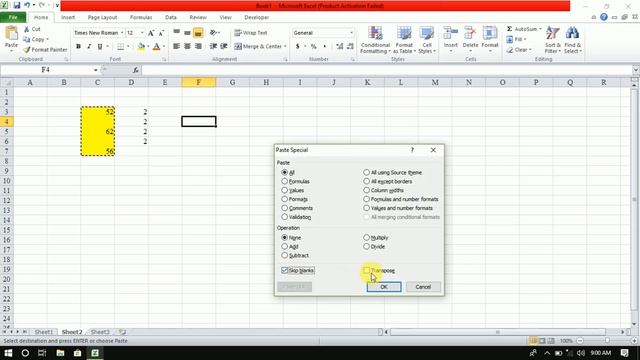Open the Fill dropdown
Viewport: 640px width, 360px height.
525,39
